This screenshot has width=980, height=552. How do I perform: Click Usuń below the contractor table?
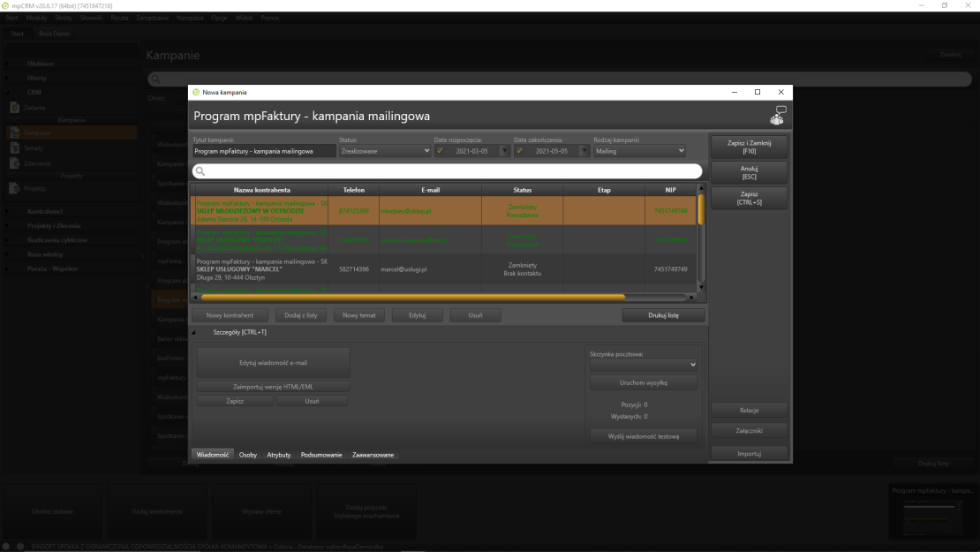click(x=475, y=315)
